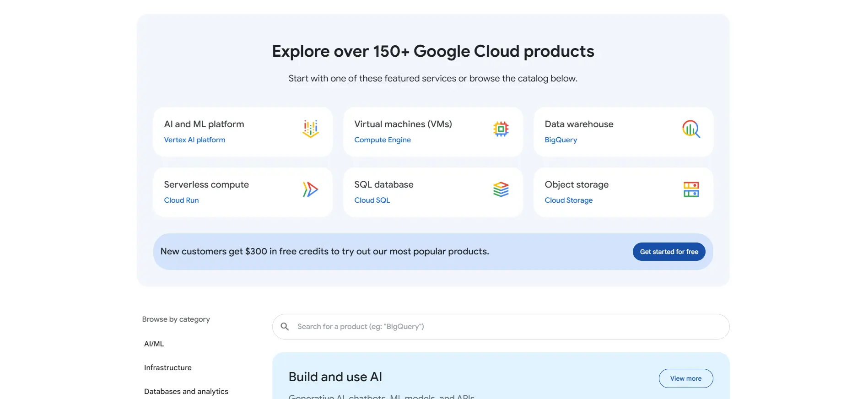Open the BigQuery link
This screenshot has width=868, height=399.
click(x=561, y=140)
